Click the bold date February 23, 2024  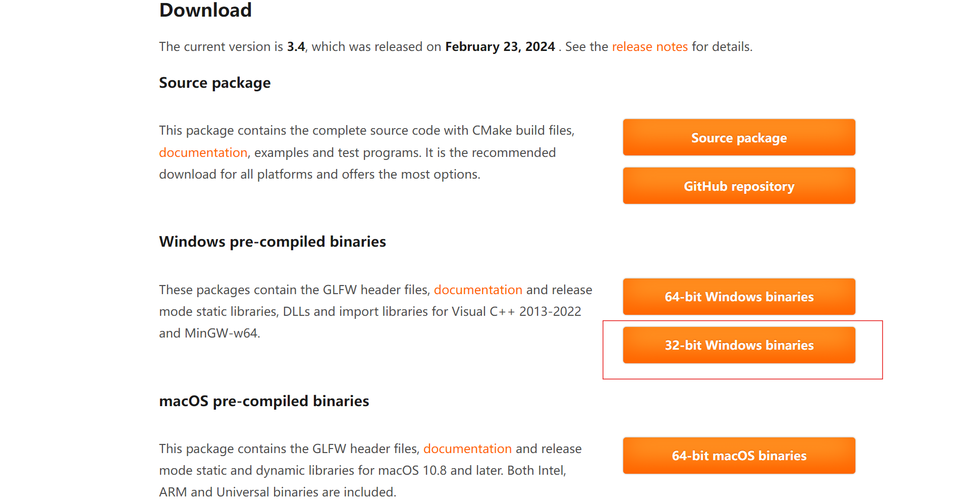click(x=500, y=47)
